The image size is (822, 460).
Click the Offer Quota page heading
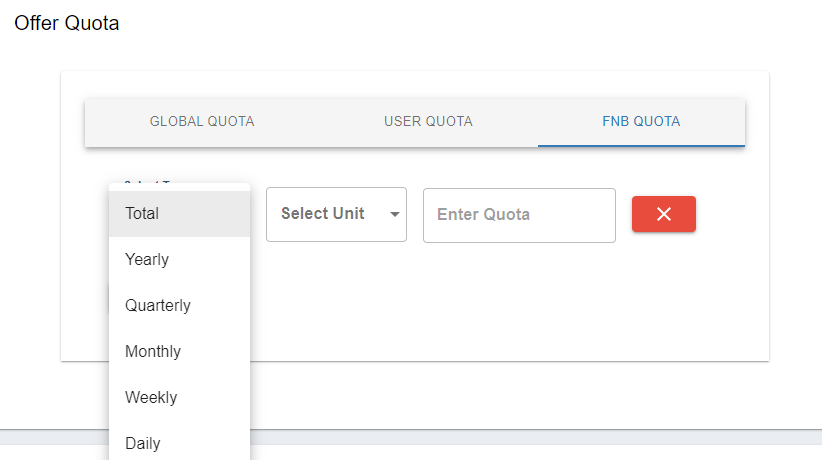[67, 23]
